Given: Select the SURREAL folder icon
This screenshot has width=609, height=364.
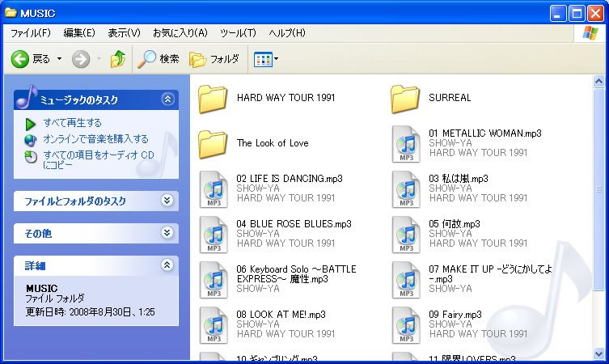Looking at the screenshot, I should [x=405, y=99].
